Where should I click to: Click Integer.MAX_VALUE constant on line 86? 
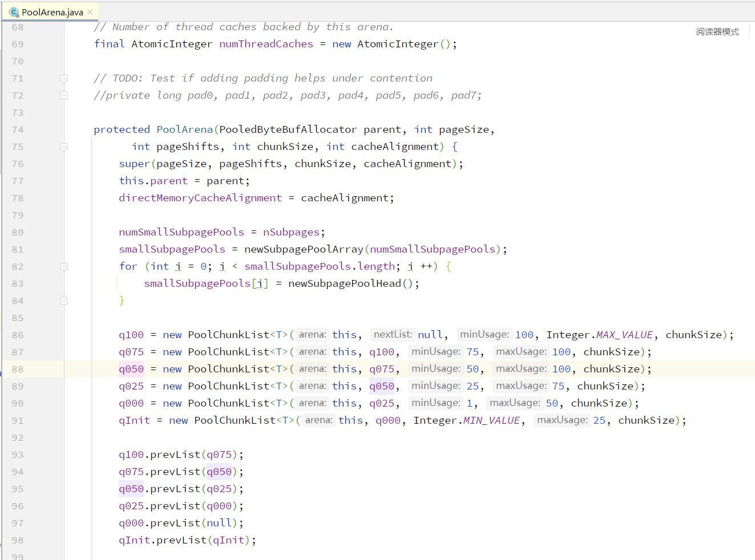pyautogui.click(x=600, y=335)
